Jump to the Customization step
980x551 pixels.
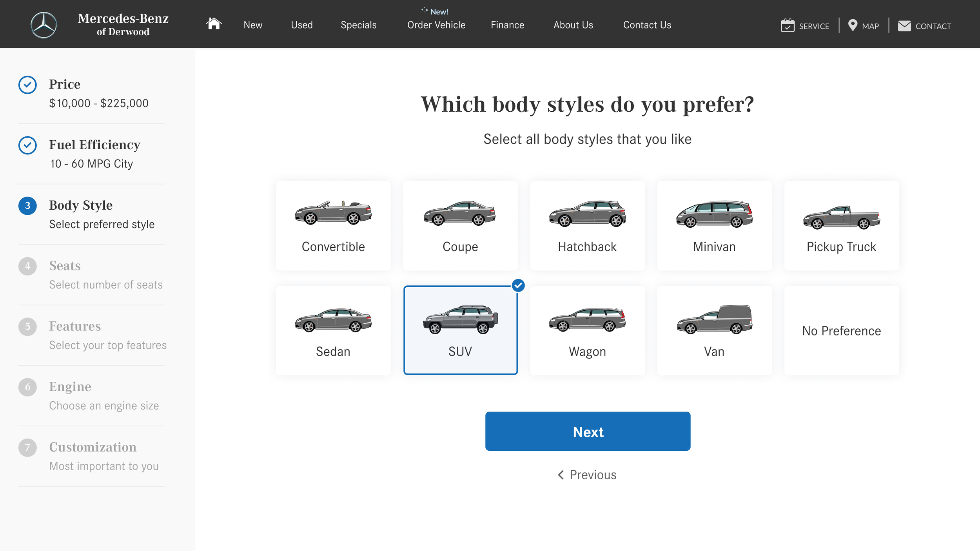click(93, 447)
